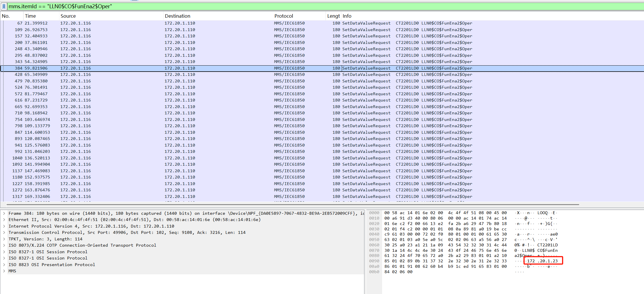Select packet number 798
The width and height of the screenshot is (644, 294).
[x=322, y=126]
